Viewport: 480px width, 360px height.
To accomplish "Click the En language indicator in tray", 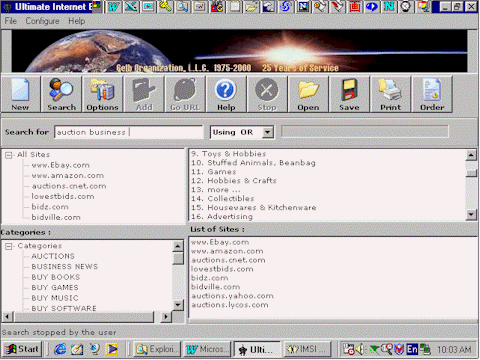I will coord(412,349).
